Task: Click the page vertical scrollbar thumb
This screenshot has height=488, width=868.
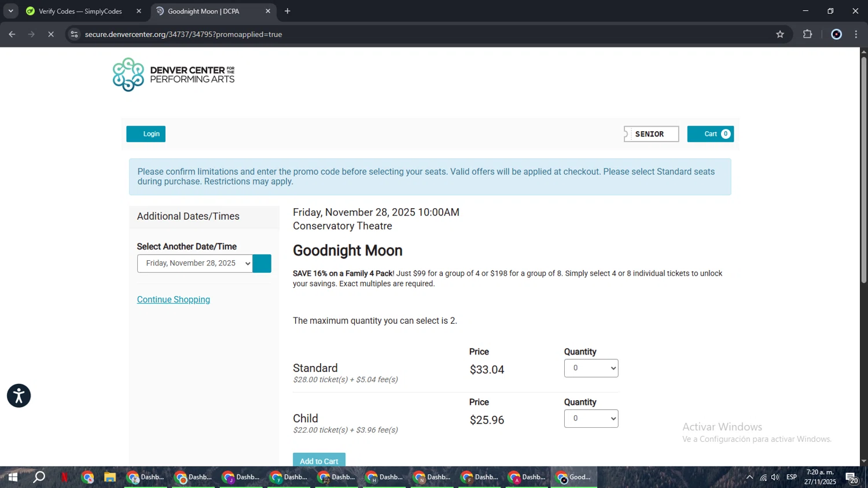Action: pos(863,170)
